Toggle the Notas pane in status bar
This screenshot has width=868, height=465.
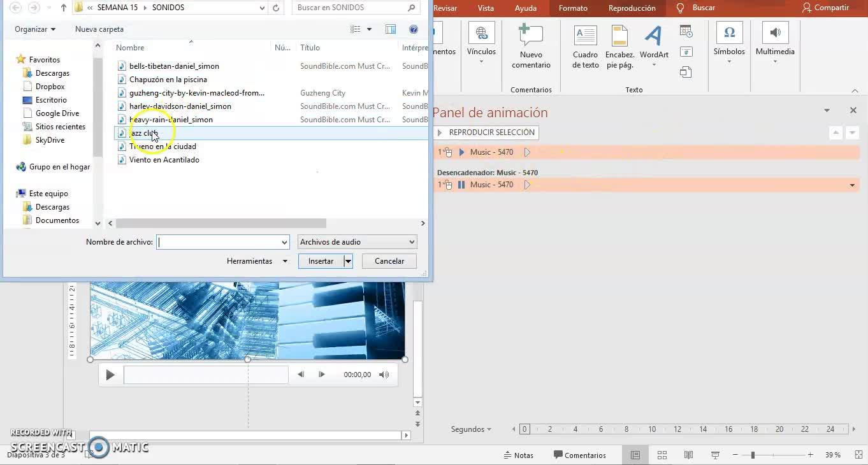519,455
